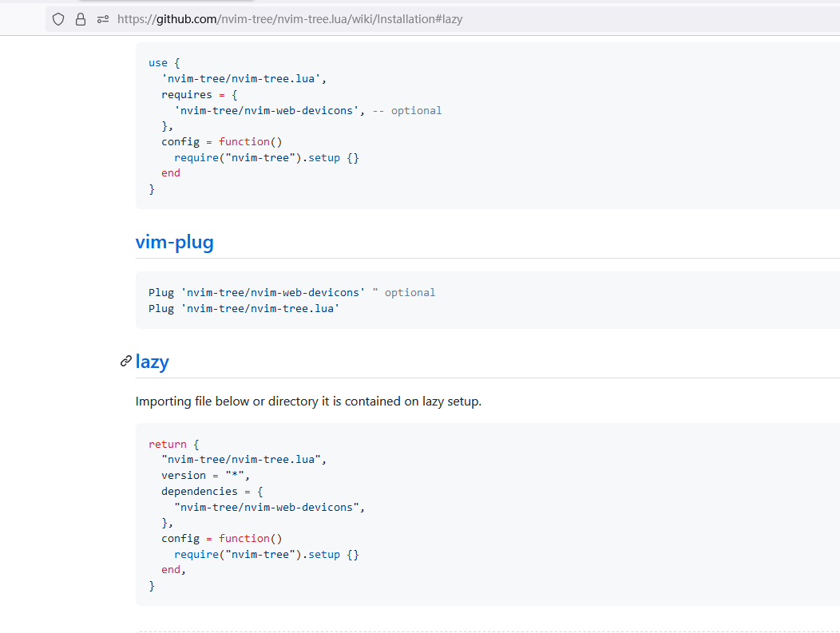Click the text "Importing file below or directory it is contained on lazy setup."
The height and width of the screenshot is (633, 840).
click(308, 402)
